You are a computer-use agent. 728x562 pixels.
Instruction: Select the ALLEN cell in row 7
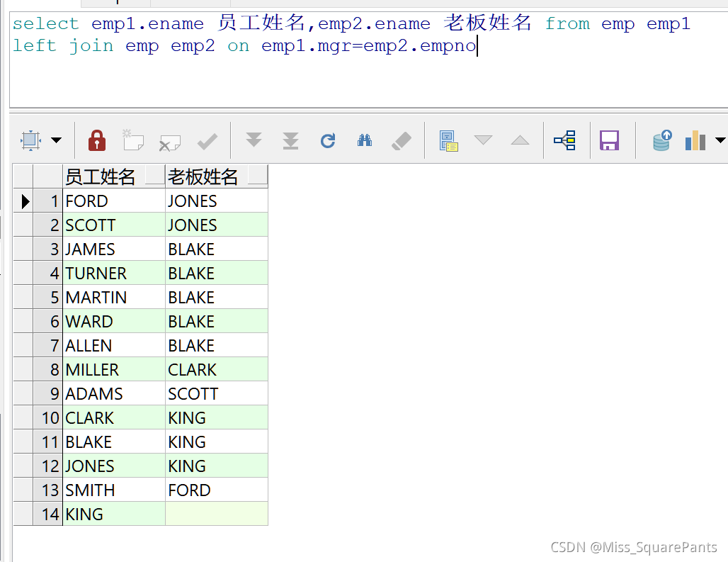tap(114, 346)
